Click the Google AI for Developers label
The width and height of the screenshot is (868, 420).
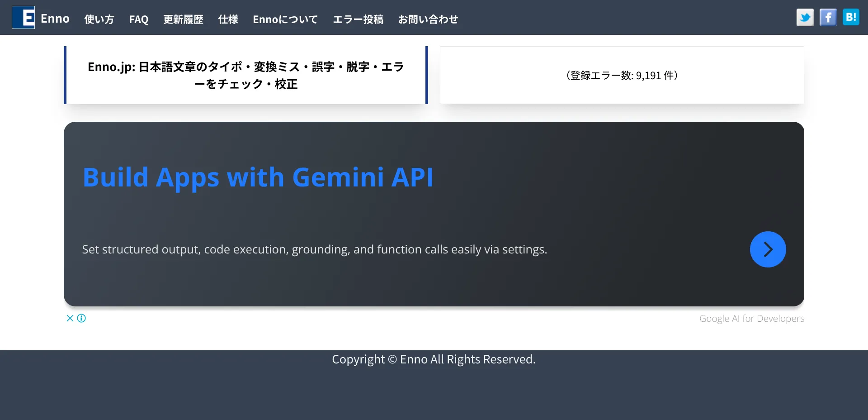point(752,319)
